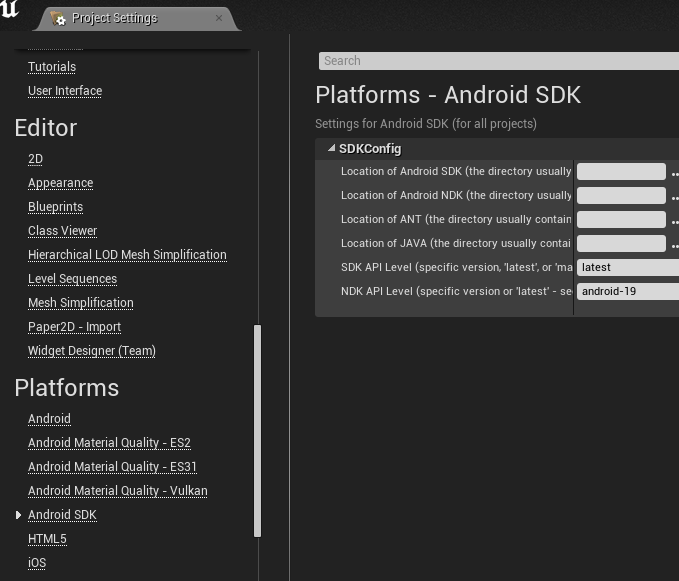679x581 pixels.
Task: Select the Android SDK settings entry
Action: click(x=62, y=515)
